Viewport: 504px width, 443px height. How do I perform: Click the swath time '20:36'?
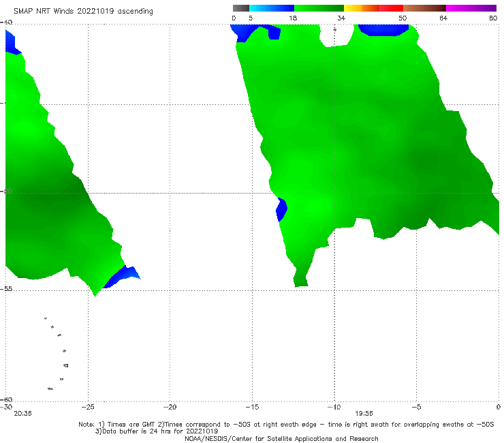pos(22,414)
